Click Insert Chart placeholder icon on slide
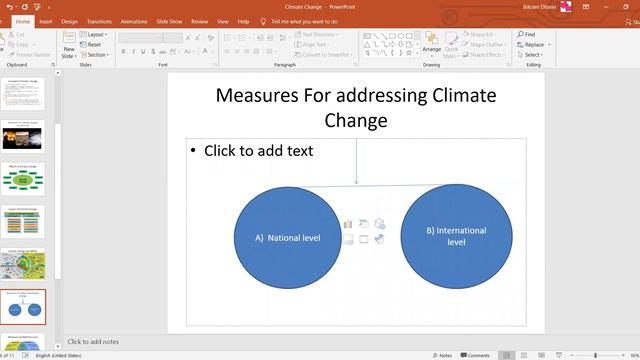 coord(348,224)
